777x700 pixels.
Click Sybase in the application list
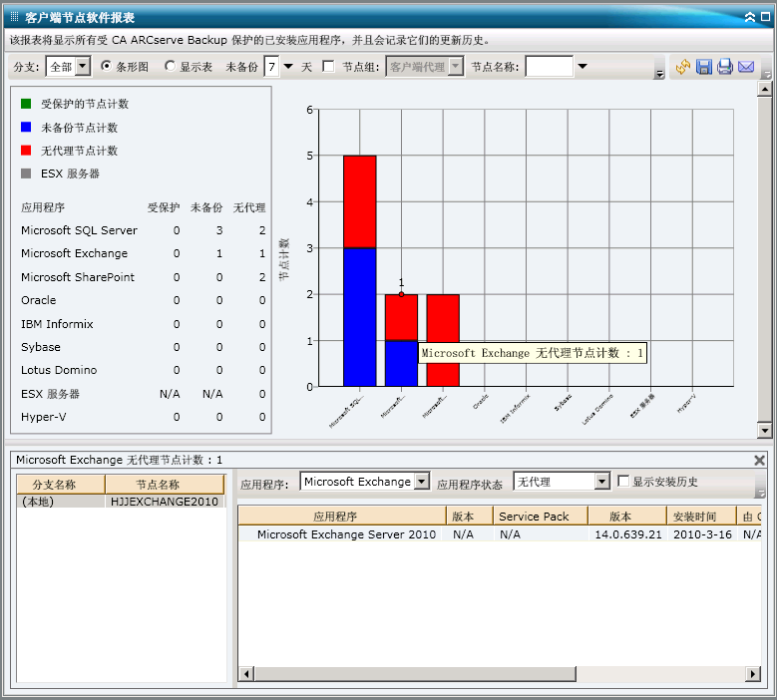(x=40, y=347)
